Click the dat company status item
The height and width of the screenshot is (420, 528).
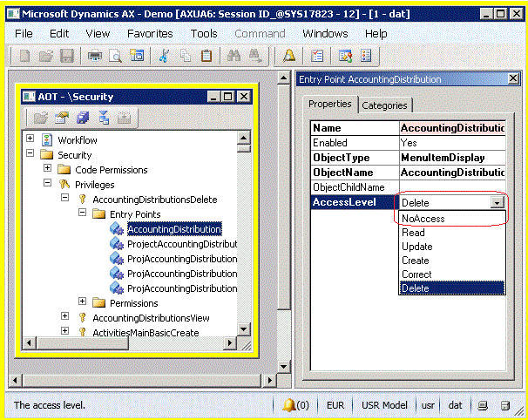456,405
